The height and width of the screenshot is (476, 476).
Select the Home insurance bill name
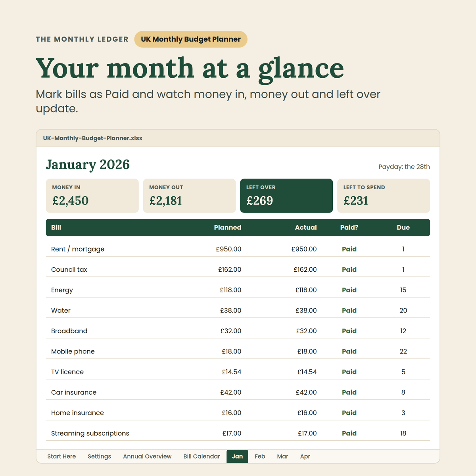coord(77,413)
